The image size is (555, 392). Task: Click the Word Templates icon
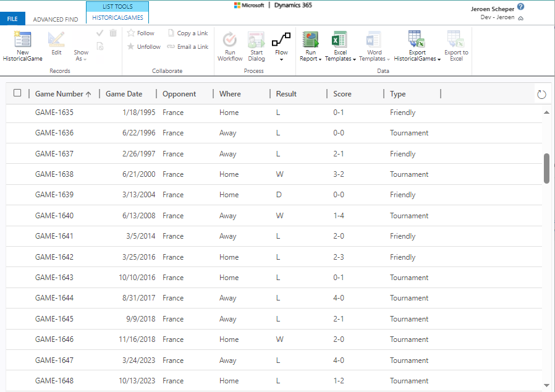point(374,40)
